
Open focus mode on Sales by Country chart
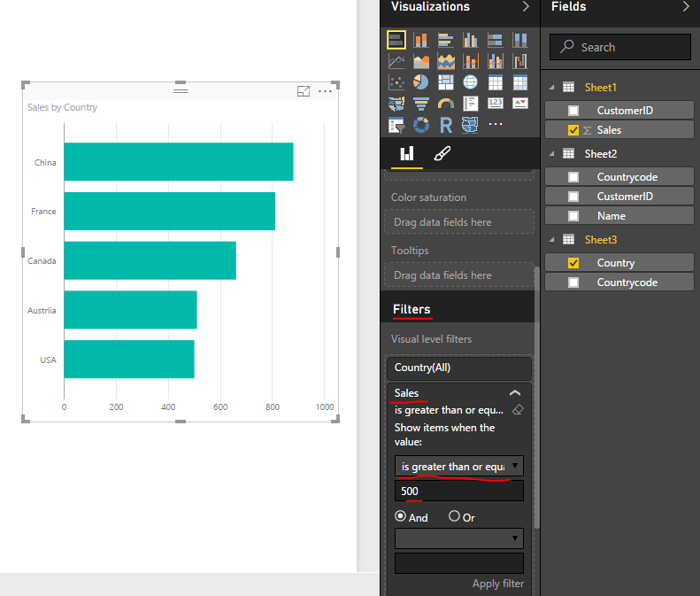(x=304, y=91)
